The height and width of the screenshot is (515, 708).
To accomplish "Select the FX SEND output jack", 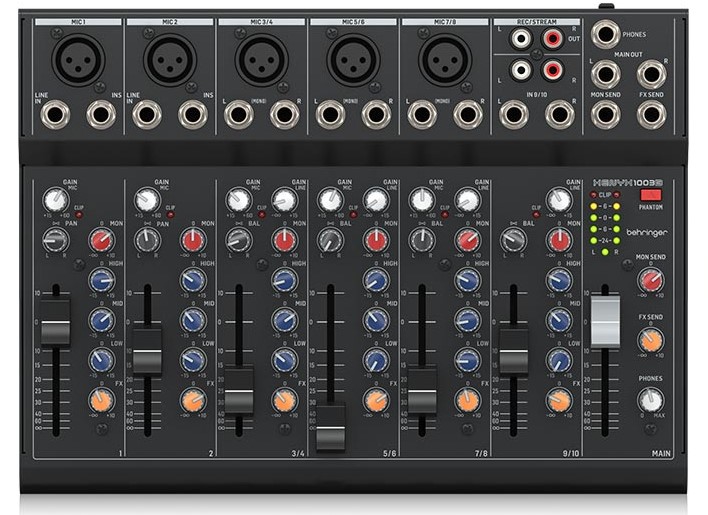I will 652,112.
